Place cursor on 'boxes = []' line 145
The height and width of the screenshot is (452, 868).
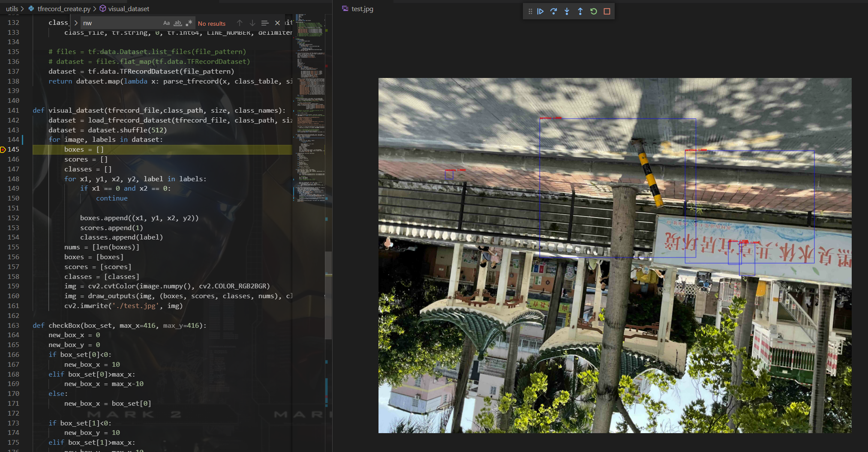84,150
